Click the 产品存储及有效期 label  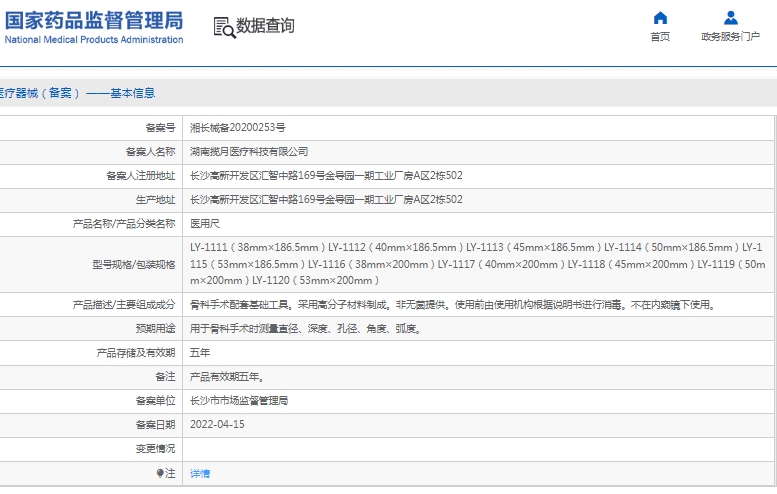(x=136, y=353)
